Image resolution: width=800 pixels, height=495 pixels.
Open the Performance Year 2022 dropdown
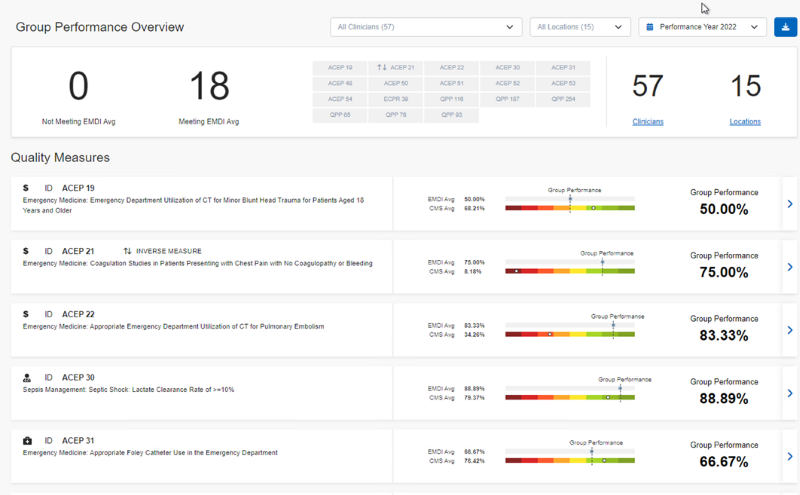pos(703,27)
